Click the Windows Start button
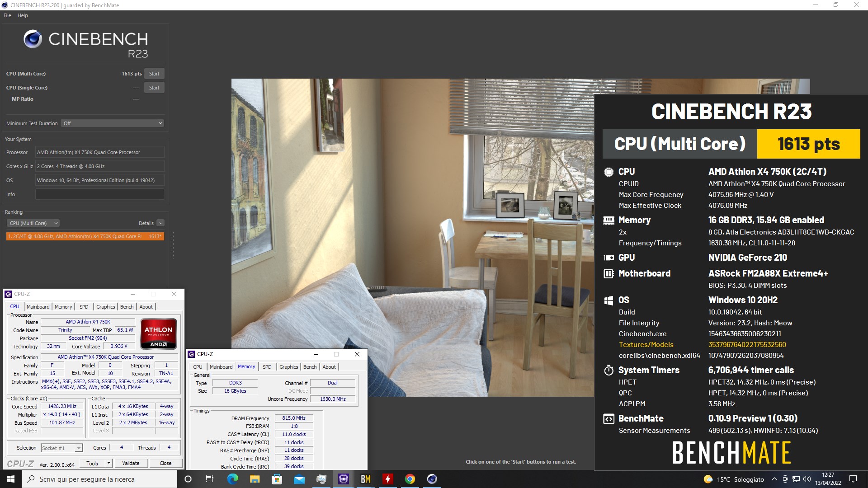This screenshot has width=868, height=488. [x=11, y=479]
